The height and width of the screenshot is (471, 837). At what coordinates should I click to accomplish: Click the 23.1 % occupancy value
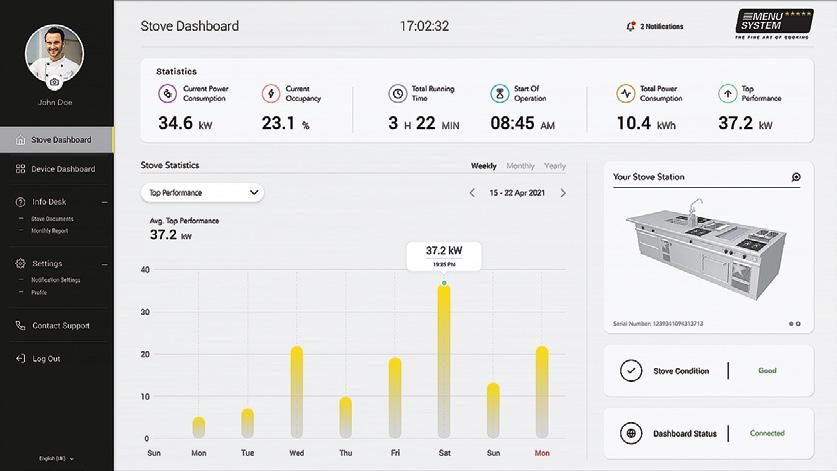coord(286,123)
